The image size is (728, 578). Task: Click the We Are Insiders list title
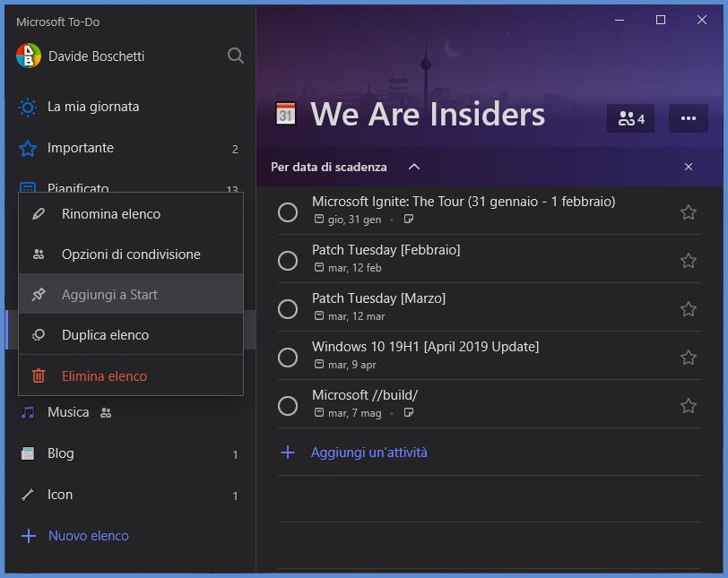pyautogui.click(x=427, y=114)
